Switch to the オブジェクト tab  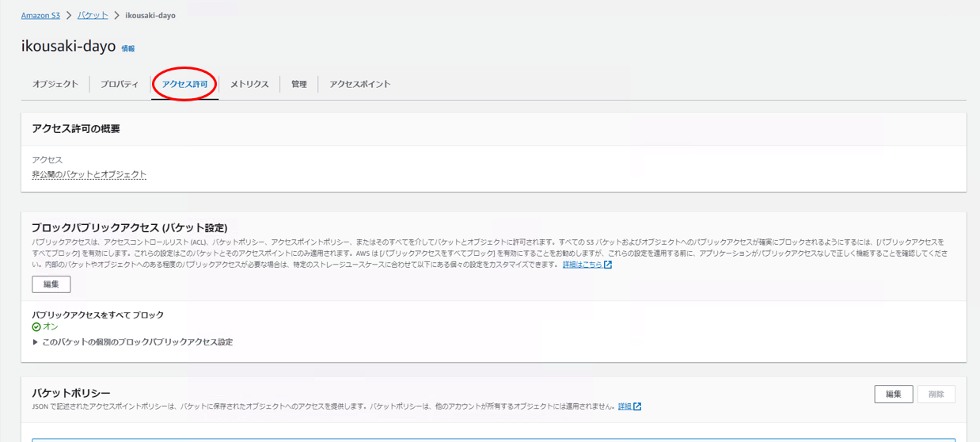coord(55,84)
